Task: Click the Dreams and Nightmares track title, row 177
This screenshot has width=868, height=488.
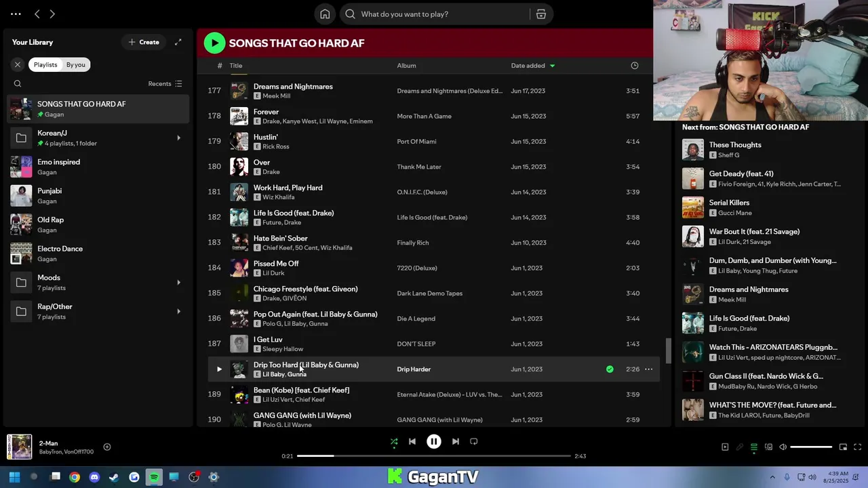Action: point(293,87)
